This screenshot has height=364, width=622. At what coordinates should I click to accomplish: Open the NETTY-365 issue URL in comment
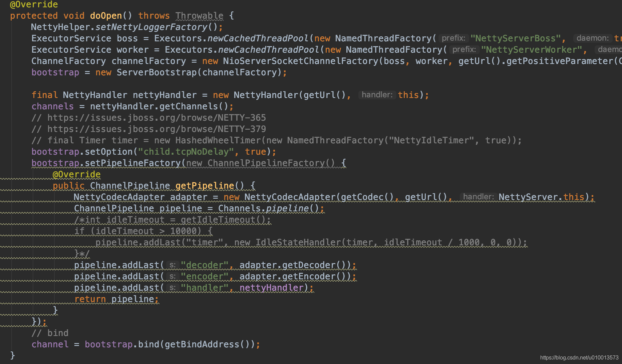[x=157, y=118]
